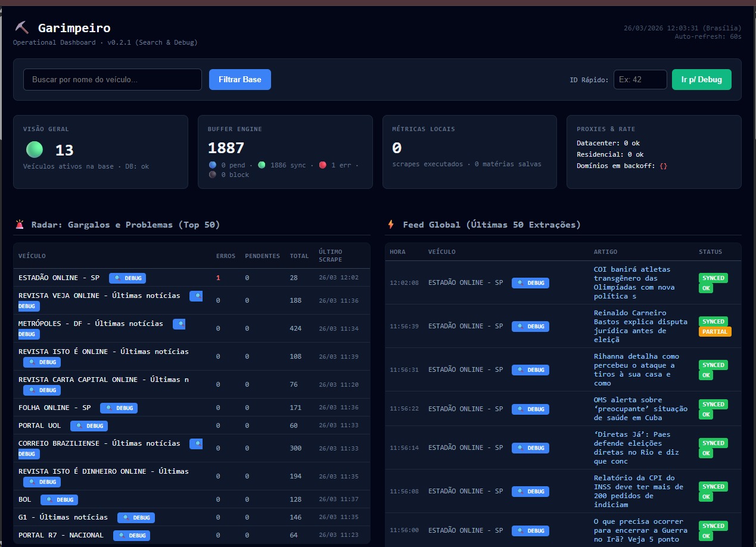
Task: Click the red err indicator dot
Action: [x=323, y=164]
